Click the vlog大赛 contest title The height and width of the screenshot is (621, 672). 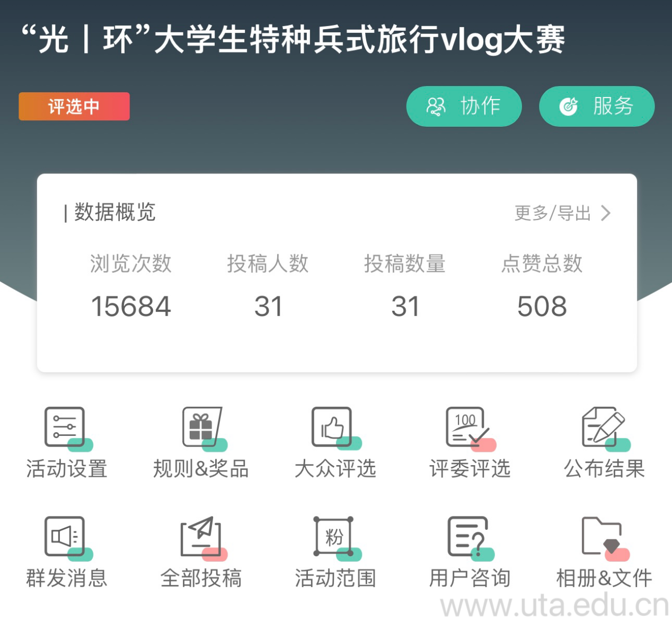(293, 40)
